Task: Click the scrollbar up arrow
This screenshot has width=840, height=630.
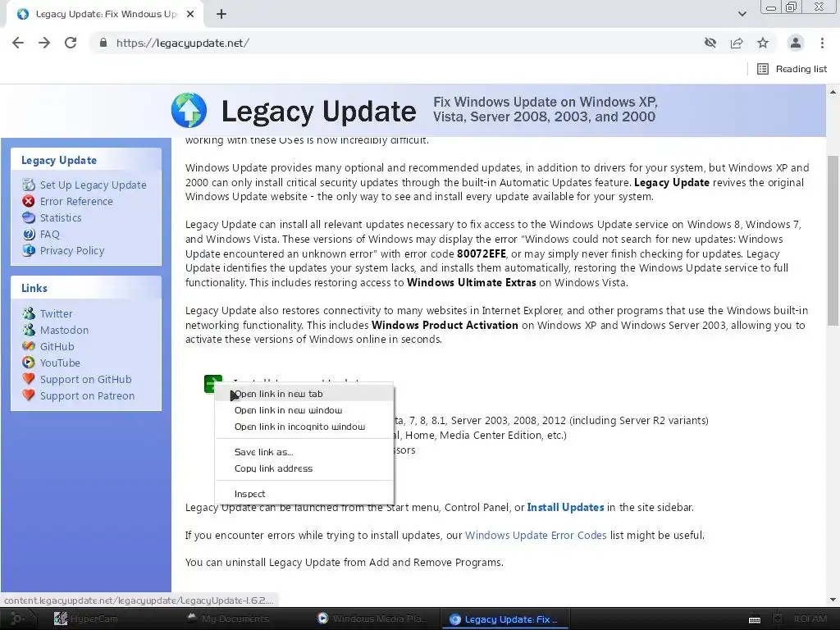Action: click(833, 92)
